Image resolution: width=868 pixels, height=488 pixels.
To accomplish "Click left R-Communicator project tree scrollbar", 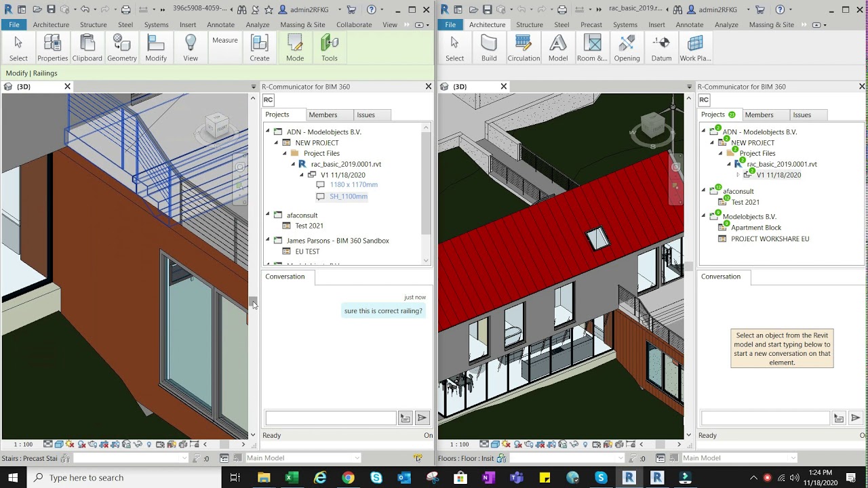I will [426, 182].
